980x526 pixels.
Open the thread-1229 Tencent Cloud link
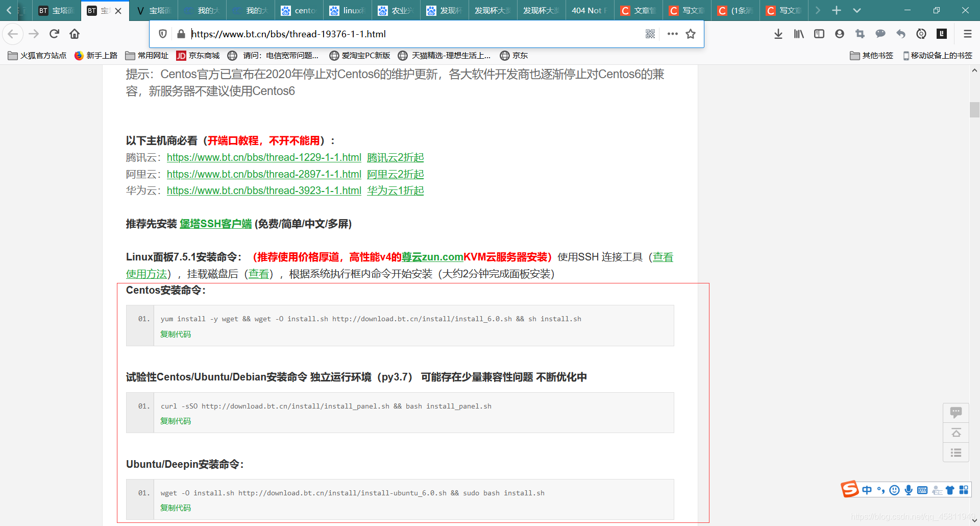pos(264,157)
